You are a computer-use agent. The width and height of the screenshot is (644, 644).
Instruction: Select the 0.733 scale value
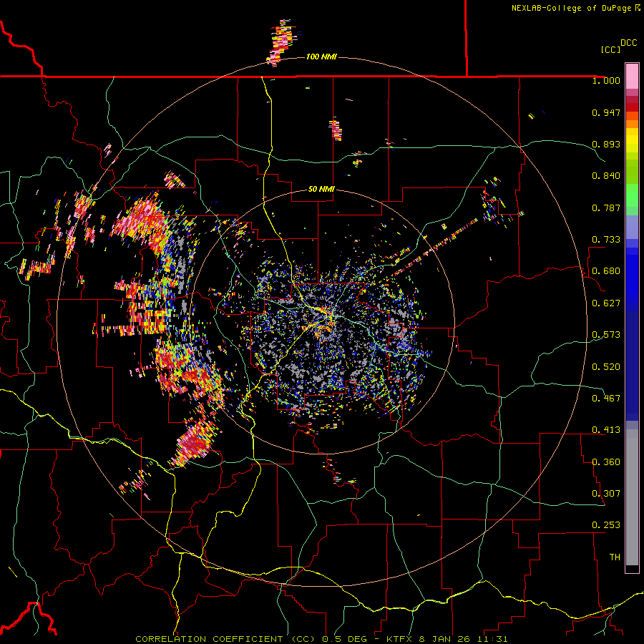tap(606, 240)
